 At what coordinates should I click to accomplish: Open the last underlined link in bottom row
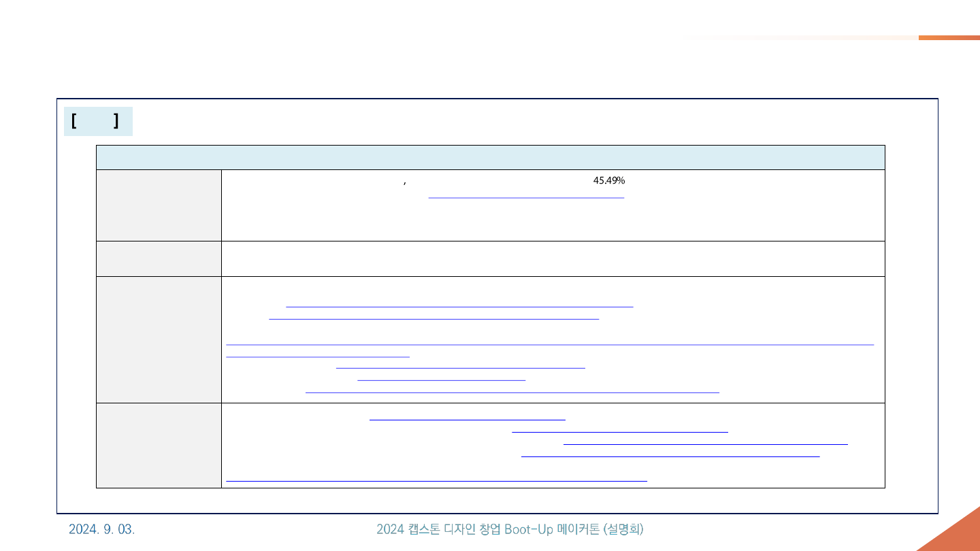coord(436,479)
